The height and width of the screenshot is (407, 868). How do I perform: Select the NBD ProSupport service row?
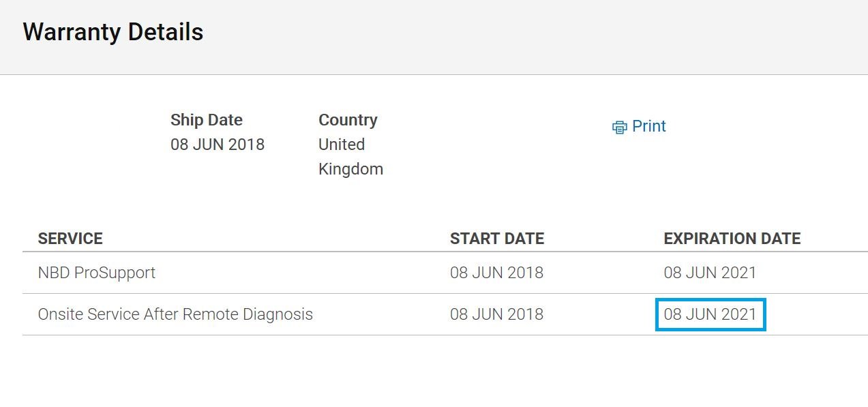445,273
